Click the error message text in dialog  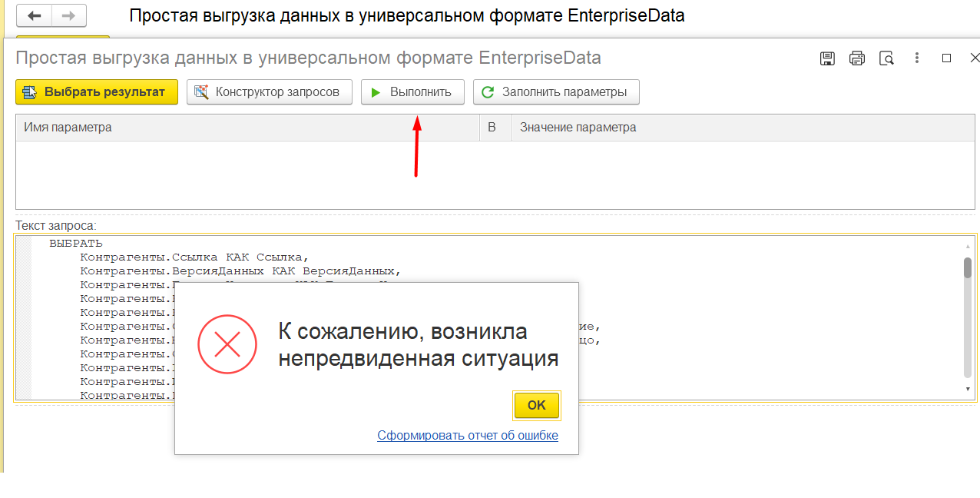(x=418, y=346)
